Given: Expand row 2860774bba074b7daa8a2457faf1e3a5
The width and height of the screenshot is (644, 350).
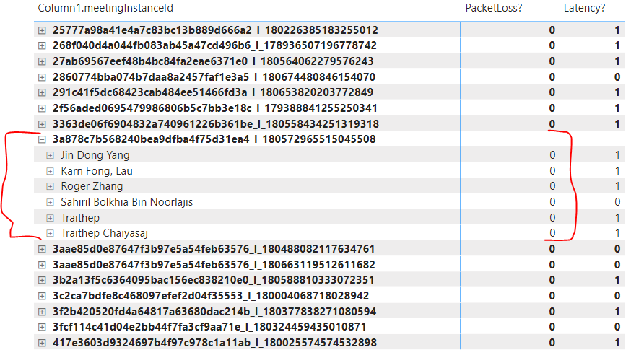Looking at the screenshot, I should tap(42, 77).
